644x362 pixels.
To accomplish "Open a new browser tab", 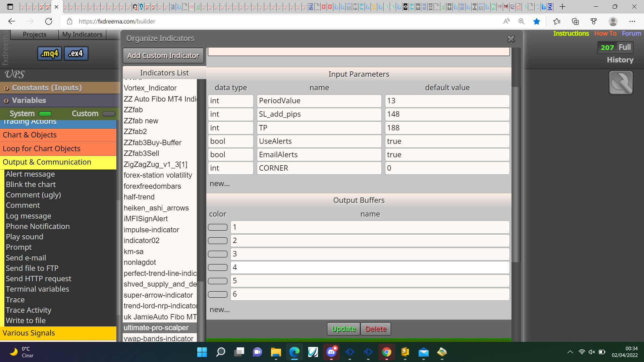I will (562, 6).
